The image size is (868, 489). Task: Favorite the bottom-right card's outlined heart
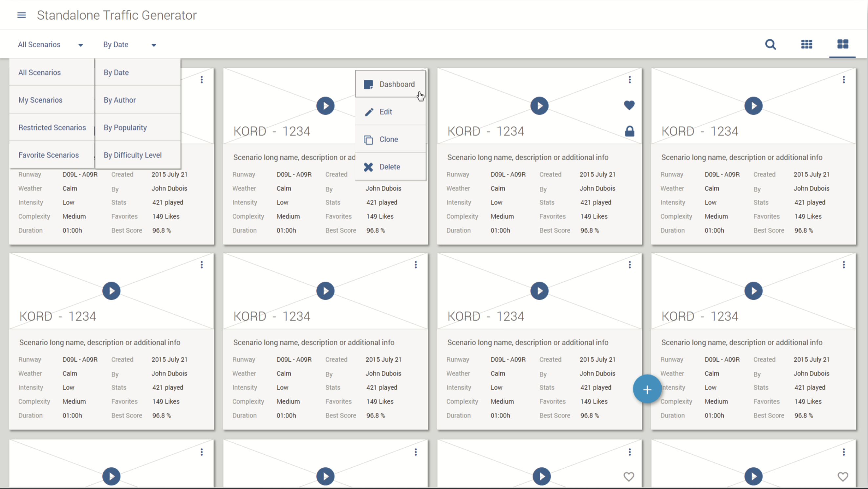click(842, 477)
